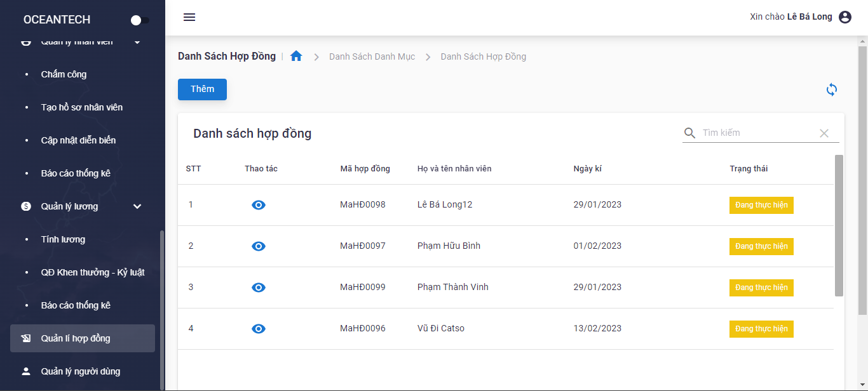
Task: Open the hamburger menu icon
Action: click(x=189, y=17)
